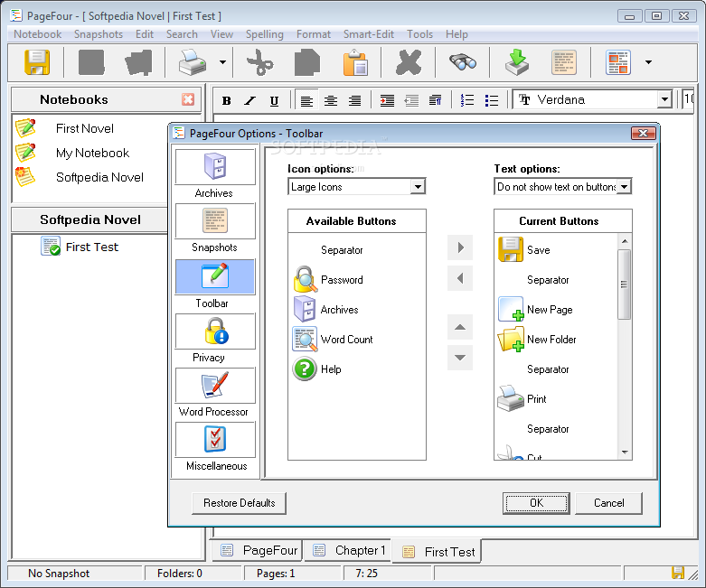
Task: Click the increase indent icon
Action: point(387,100)
